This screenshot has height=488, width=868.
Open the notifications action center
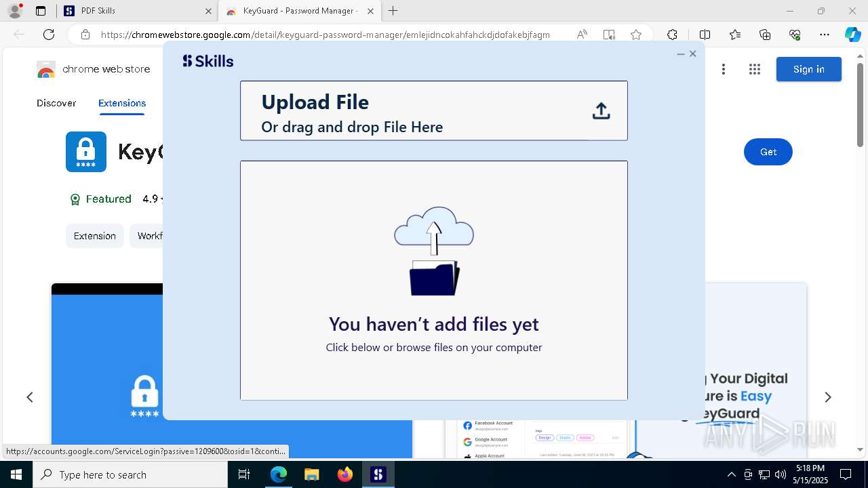point(846,474)
